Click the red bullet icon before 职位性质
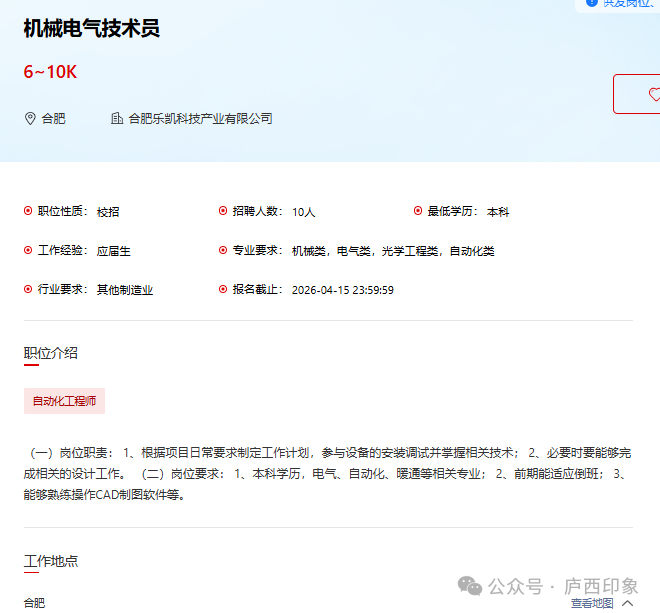 (x=28, y=211)
